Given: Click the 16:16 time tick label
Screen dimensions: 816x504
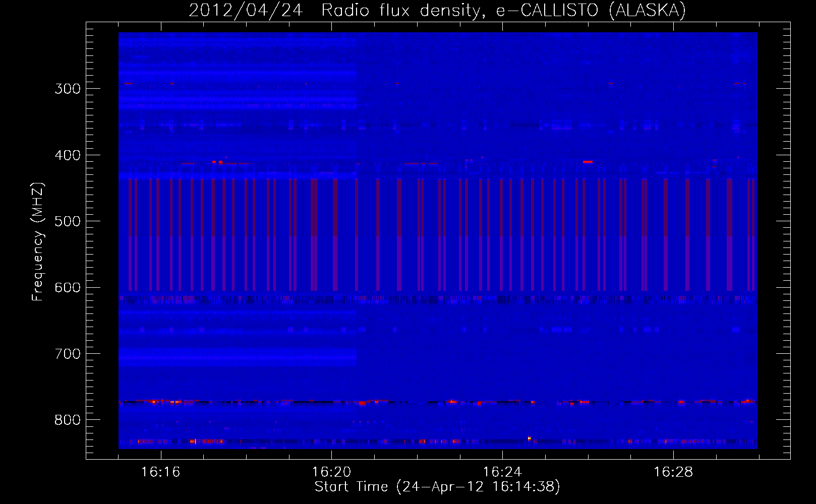Looking at the screenshot, I should click(x=160, y=472).
